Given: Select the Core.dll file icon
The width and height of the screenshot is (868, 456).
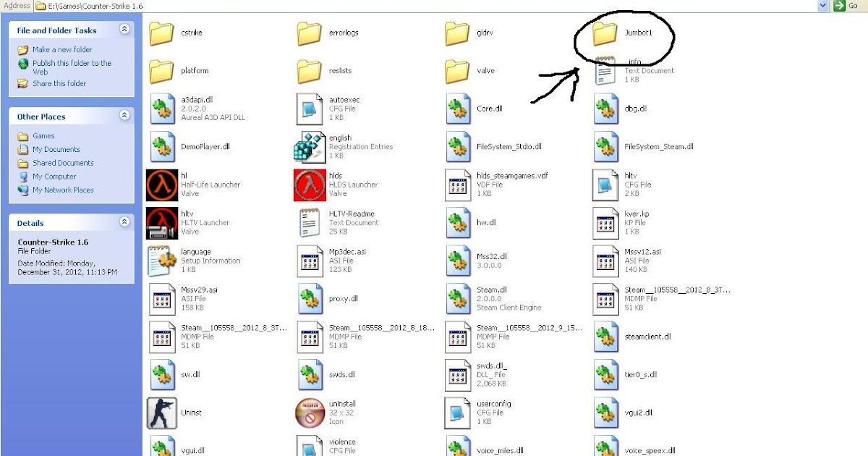Looking at the screenshot, I should (457, 109).
